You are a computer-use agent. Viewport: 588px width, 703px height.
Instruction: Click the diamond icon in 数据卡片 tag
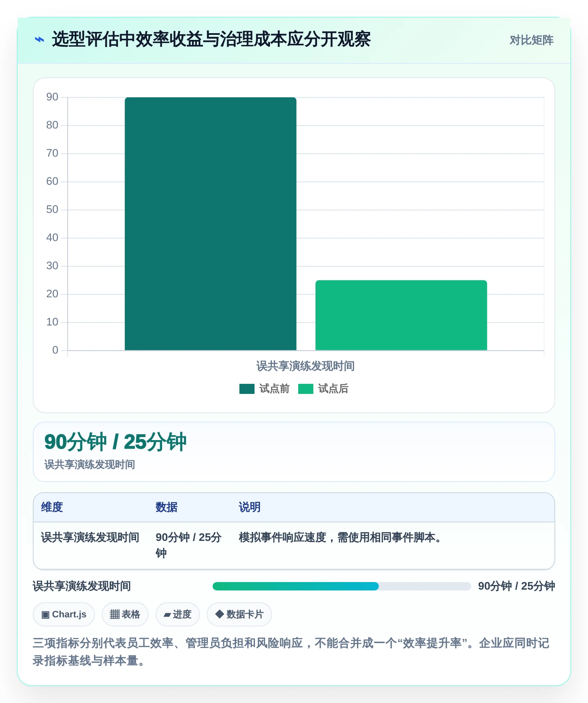click(219, 614)
